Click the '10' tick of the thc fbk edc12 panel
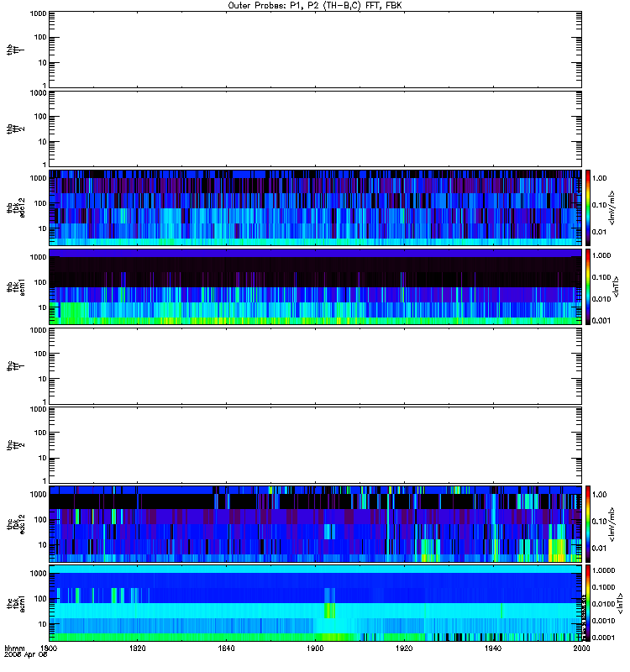This screenshot has height=672, width=630. pyautogui.click(x=43, y=544)
